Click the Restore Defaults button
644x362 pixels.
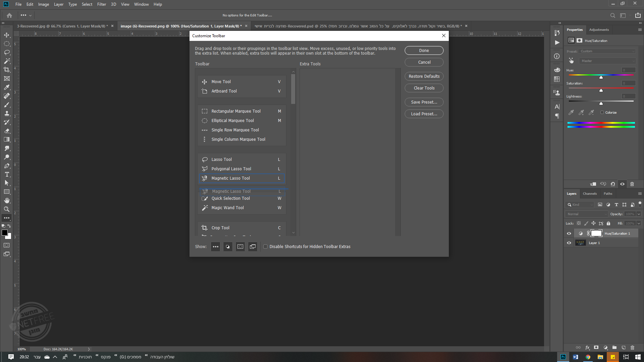(424, 76)
